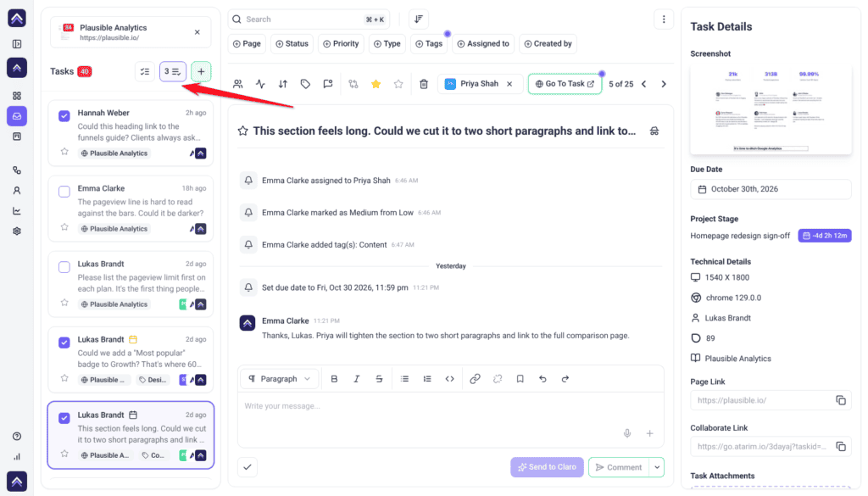Image resolution: width=868 pixels, height=496 pixels.
Task: Click the select-all tasks checklist icon
Action: point(145,71)
